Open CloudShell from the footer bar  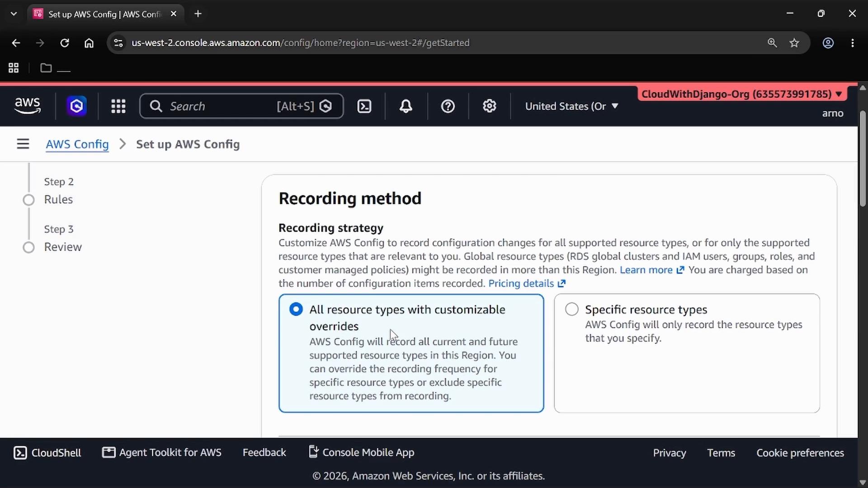point(47,453)
